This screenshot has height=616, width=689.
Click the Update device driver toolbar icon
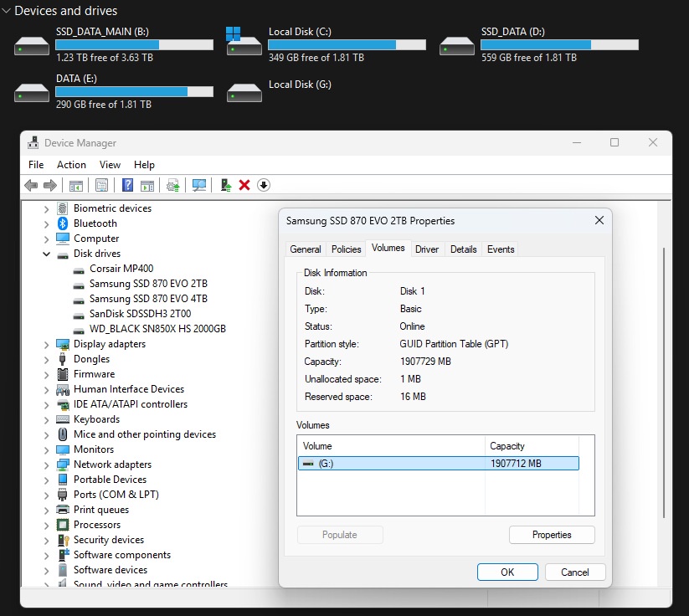tap(173, 186)
